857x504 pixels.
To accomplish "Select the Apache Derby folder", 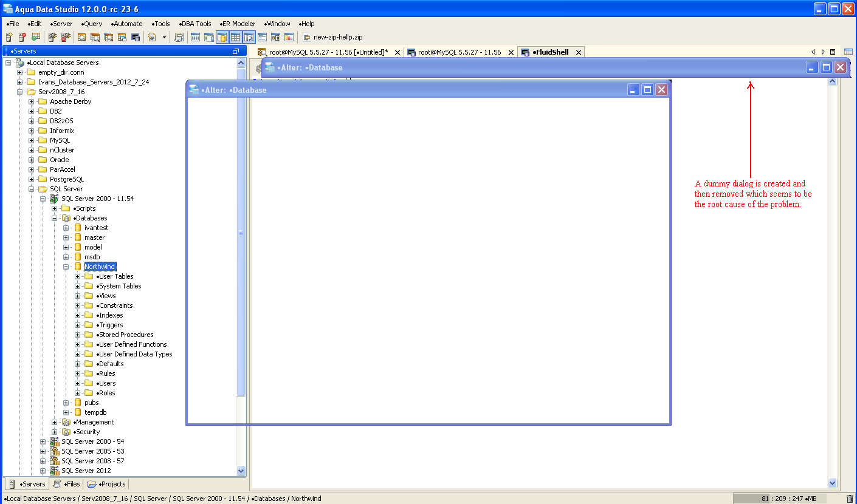I will coord(71,101).
